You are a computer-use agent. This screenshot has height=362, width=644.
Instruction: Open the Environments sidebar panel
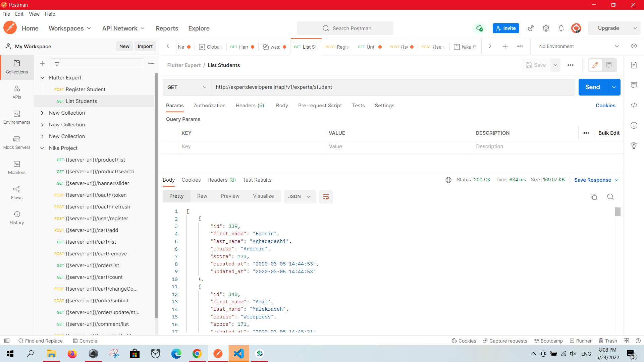pos(17,118)
